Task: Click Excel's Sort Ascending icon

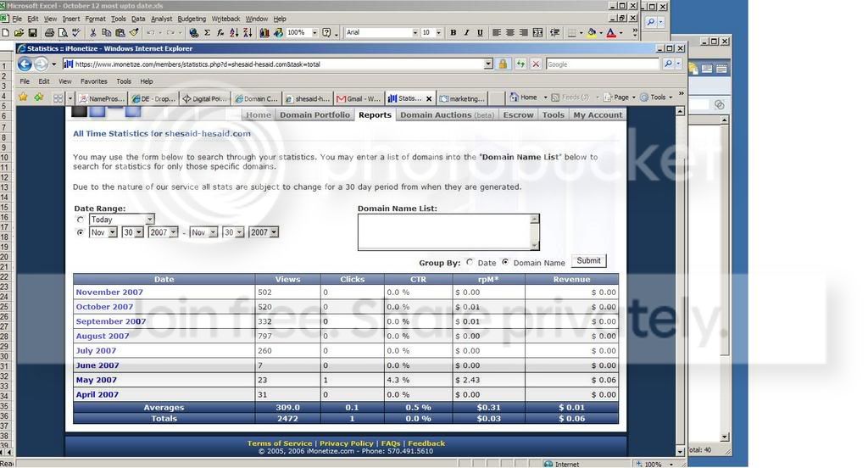Action: 234,33
